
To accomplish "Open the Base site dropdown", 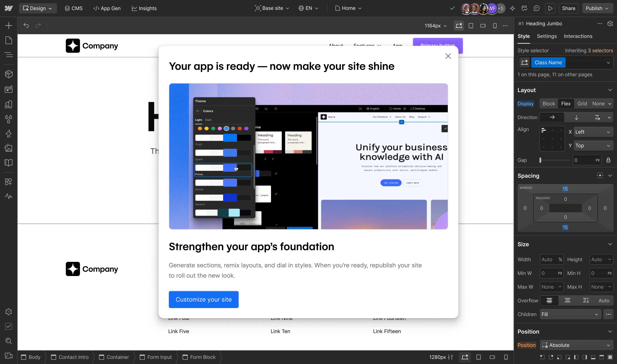I will (272, 8).
